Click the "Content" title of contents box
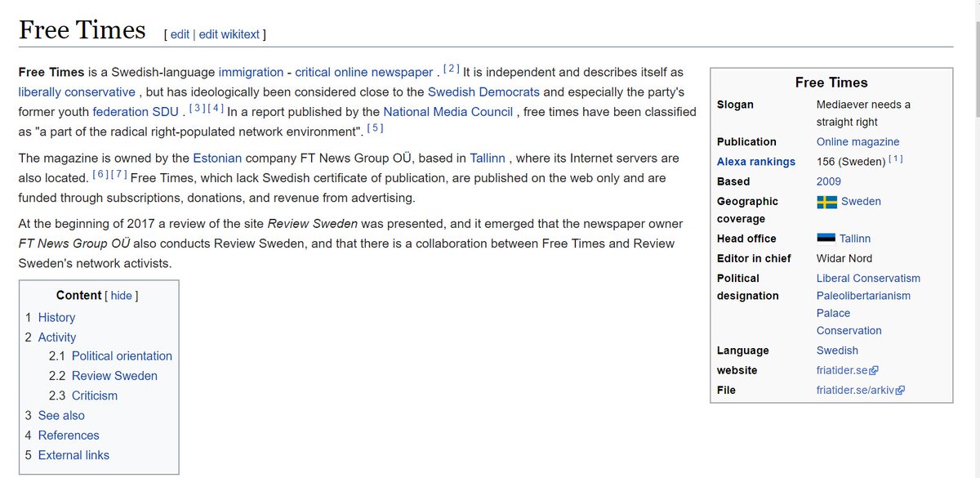 (78, 296)
